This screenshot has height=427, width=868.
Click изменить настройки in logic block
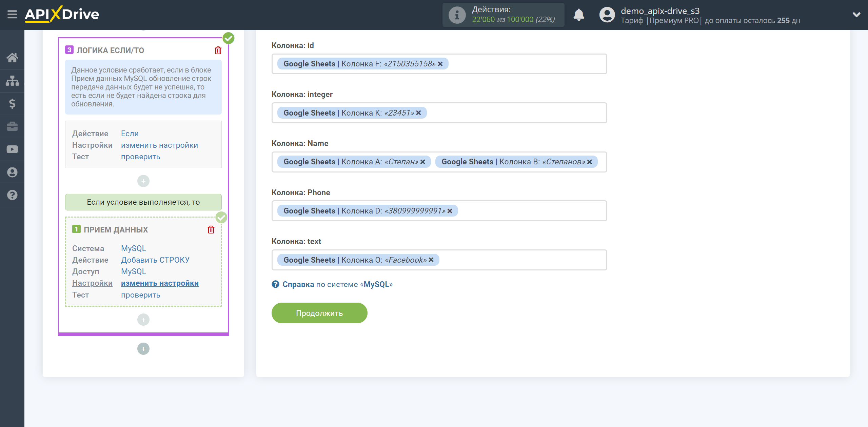[159, 145]
